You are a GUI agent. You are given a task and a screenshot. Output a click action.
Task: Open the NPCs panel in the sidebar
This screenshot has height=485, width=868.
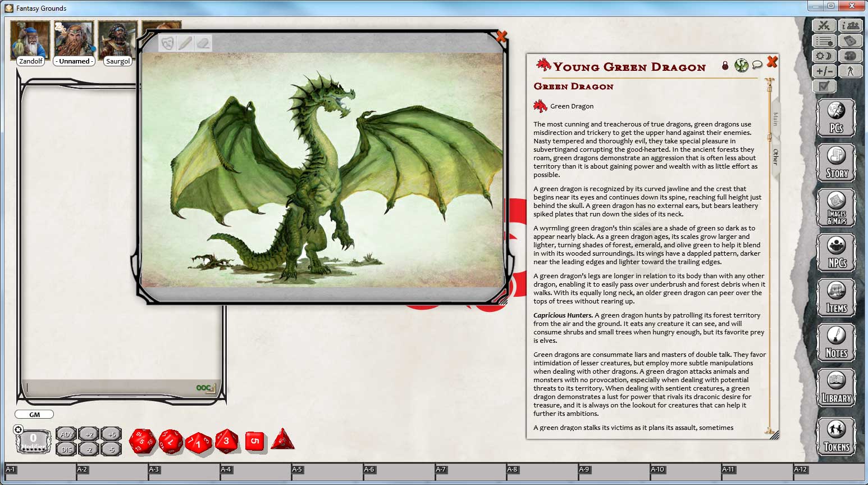[836, 253]
